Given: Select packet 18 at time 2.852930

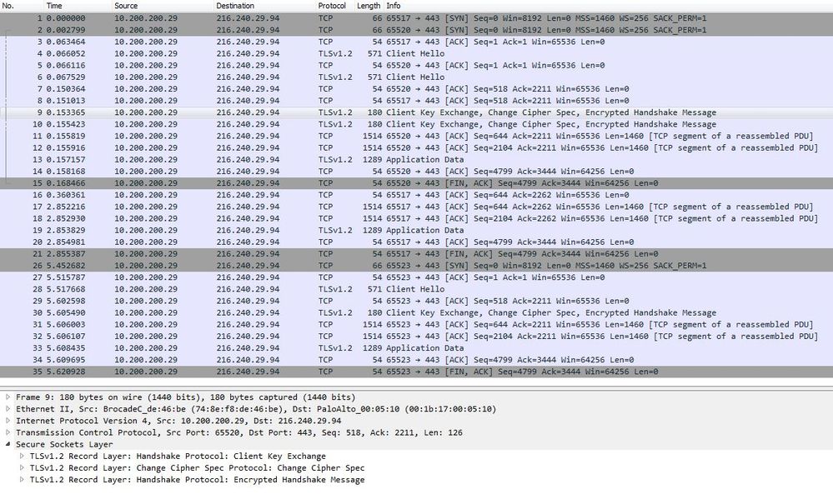Looking at the screenshot, I should [x=417, y=218].
